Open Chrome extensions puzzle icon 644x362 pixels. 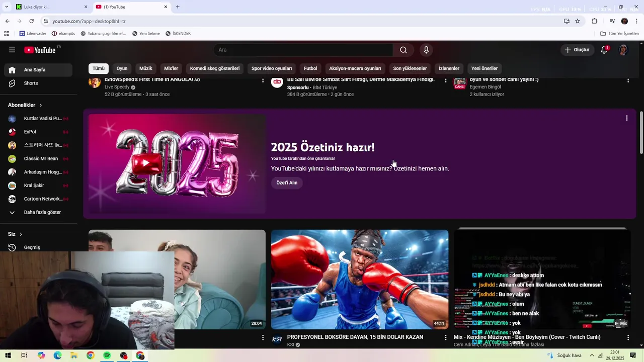594,21
